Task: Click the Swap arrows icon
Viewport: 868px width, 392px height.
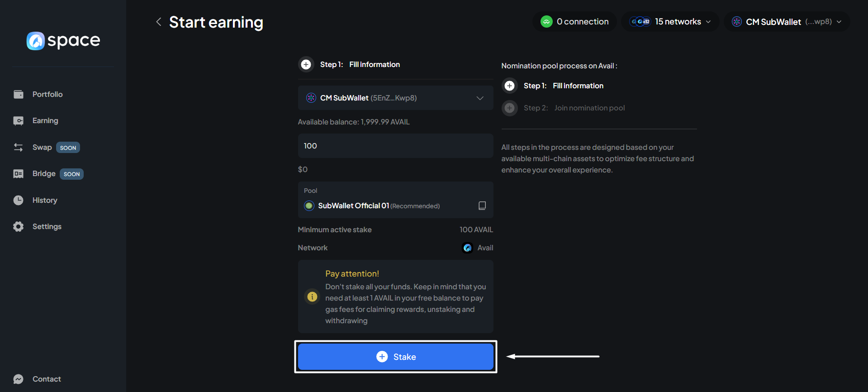Action: point(19,148)
